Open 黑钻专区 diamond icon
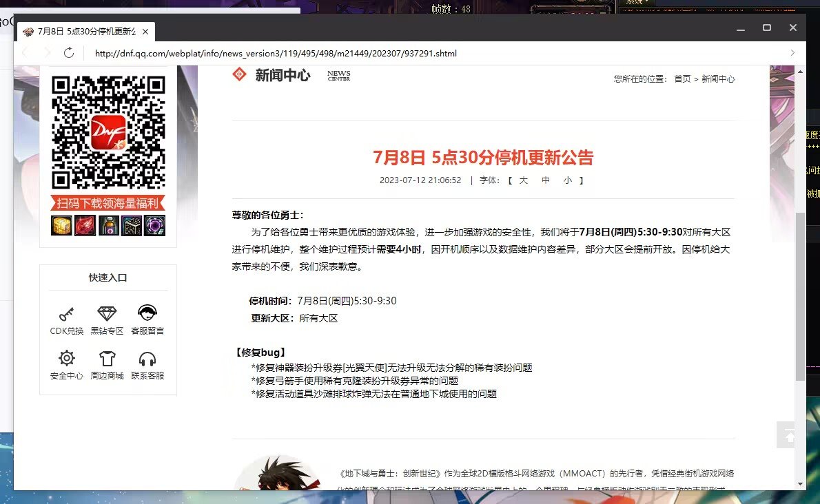820x504 pixels. [107, 313]
